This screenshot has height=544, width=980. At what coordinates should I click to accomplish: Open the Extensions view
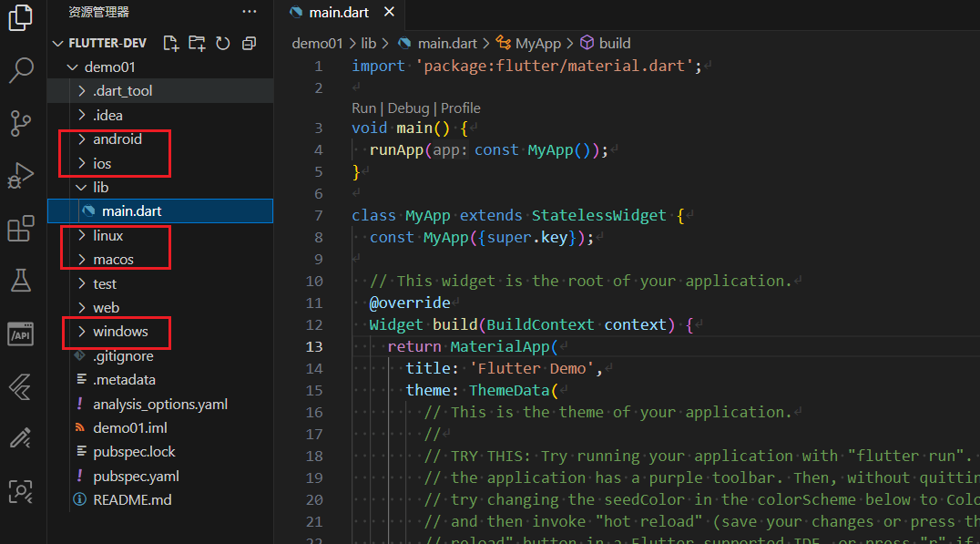coord(21,229)
